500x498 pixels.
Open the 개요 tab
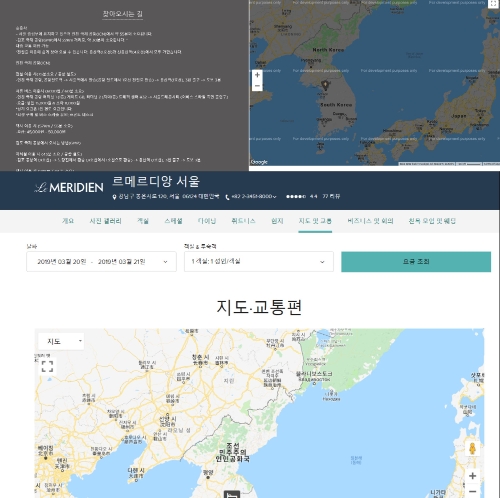click(x=68, y=221)
